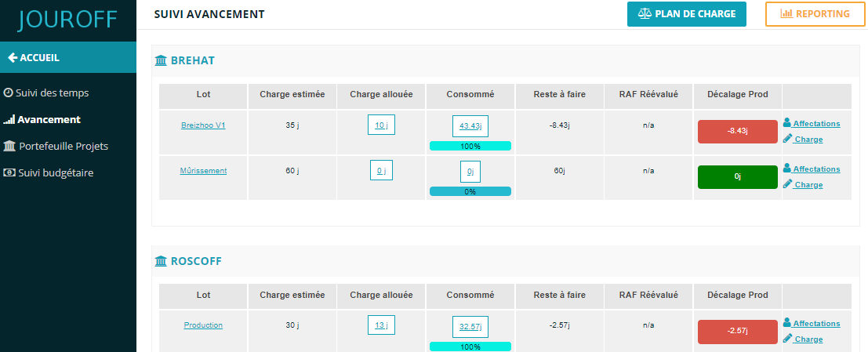Click the person icon for Breizhoo V1 Affectations
The width and height of the screenshot is (868, 352).
787,123
